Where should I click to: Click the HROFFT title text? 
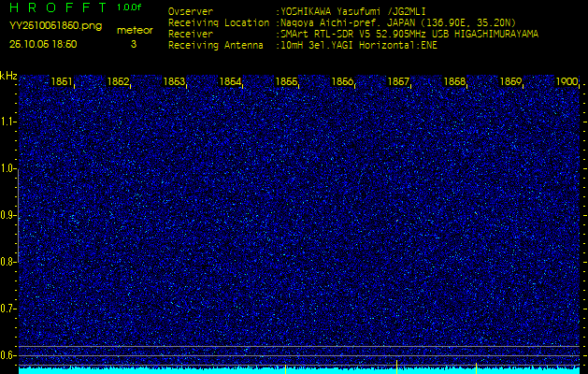(x=56, y=7)
